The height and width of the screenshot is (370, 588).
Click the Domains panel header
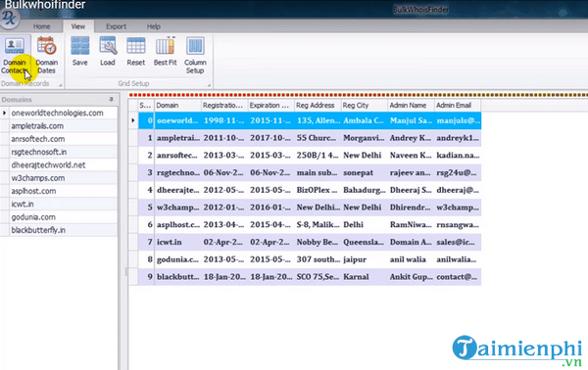59,99
